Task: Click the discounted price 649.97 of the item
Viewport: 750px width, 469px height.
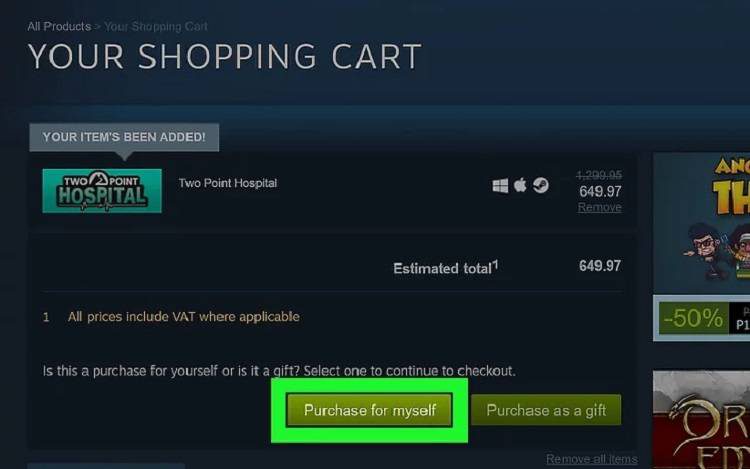Action: coord(600,191)
